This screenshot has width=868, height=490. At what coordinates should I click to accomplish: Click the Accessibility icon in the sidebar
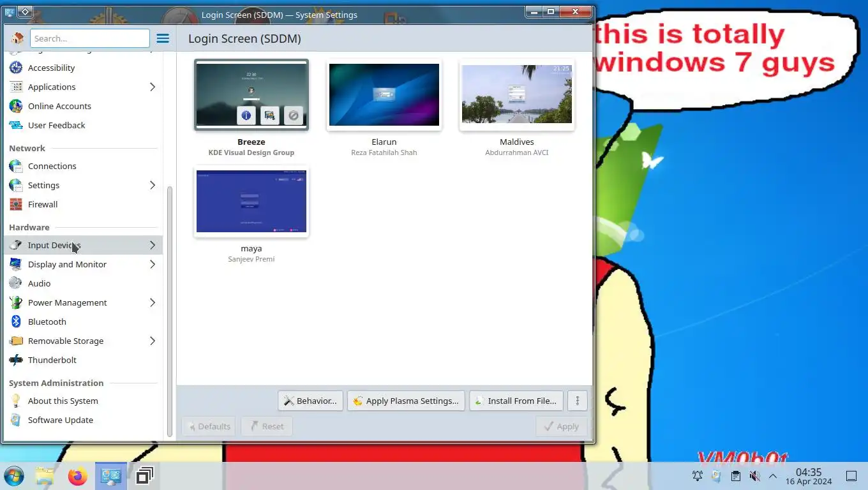tap(16, 68)
